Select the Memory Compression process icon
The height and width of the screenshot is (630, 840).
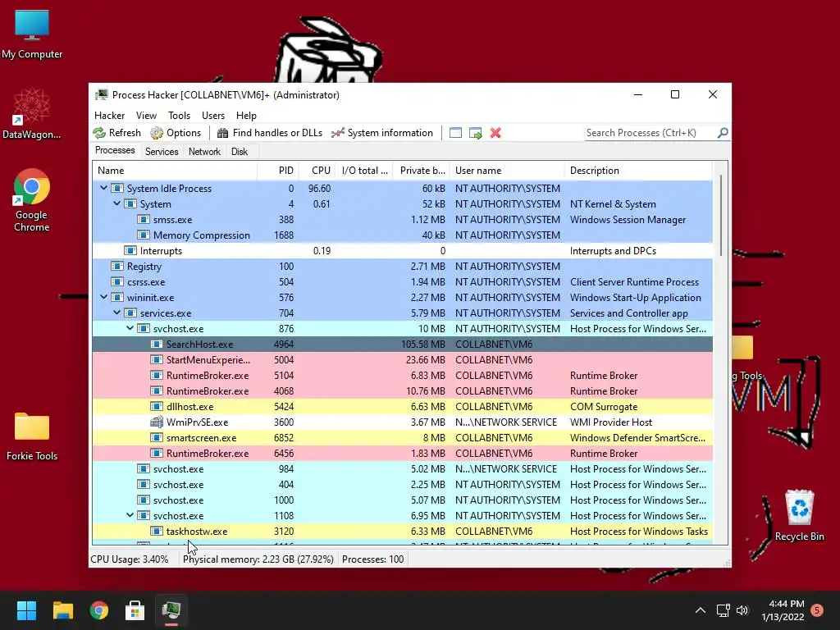(x=143, y=235)
